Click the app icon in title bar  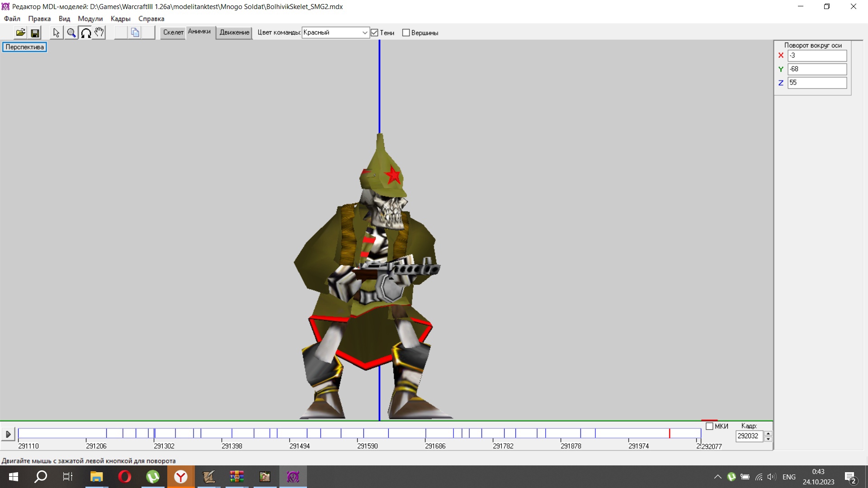pos(5,6)
